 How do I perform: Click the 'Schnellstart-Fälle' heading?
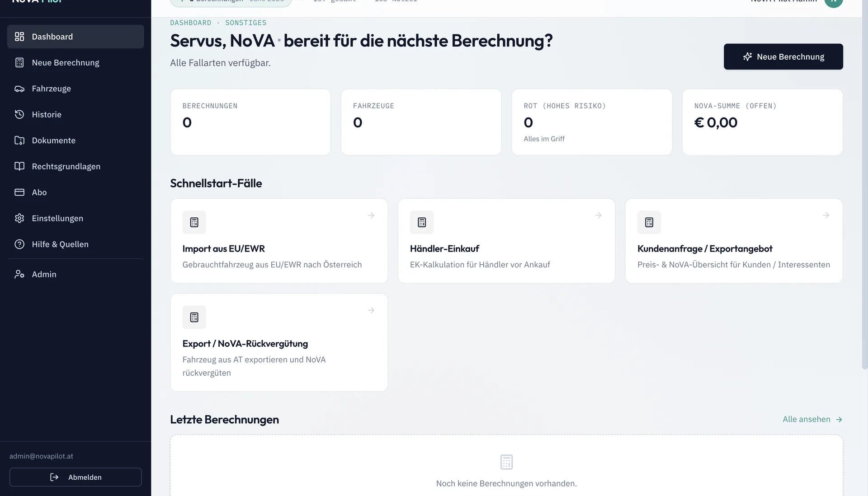216,183
